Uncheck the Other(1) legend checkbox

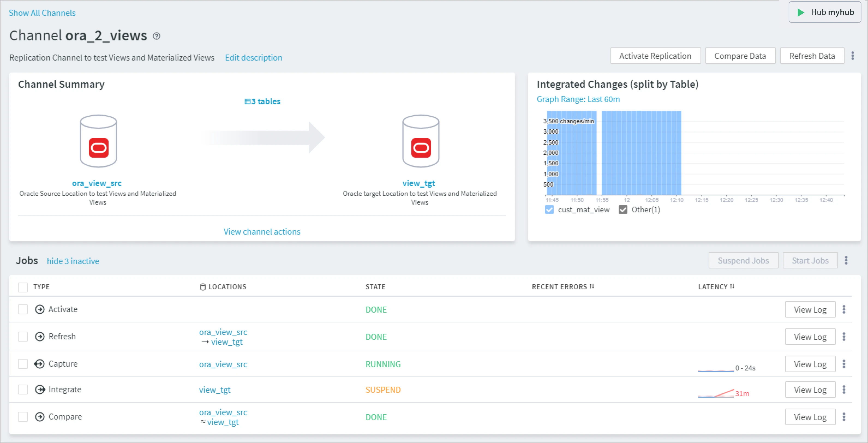[623, 209]
